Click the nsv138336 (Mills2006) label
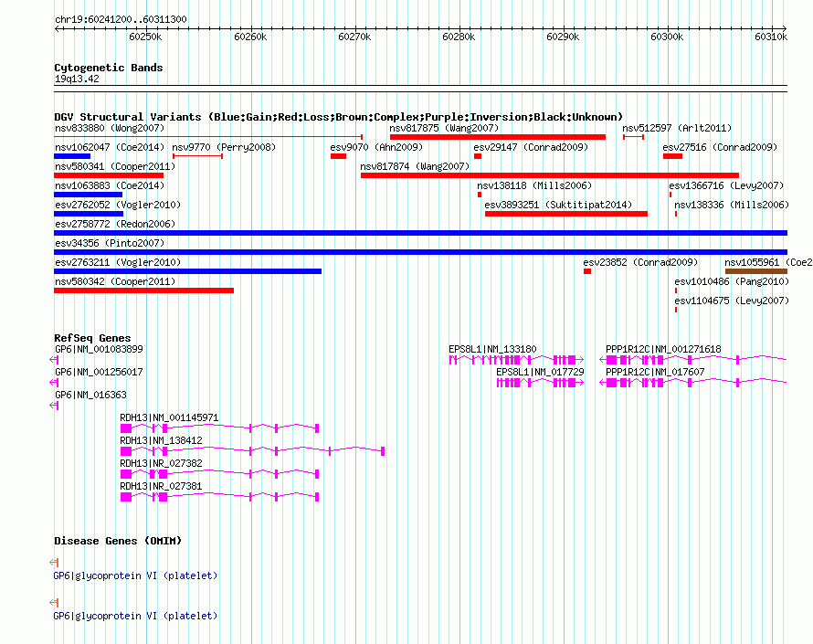The width and height of the screenshot is (813, 644). 732,205
